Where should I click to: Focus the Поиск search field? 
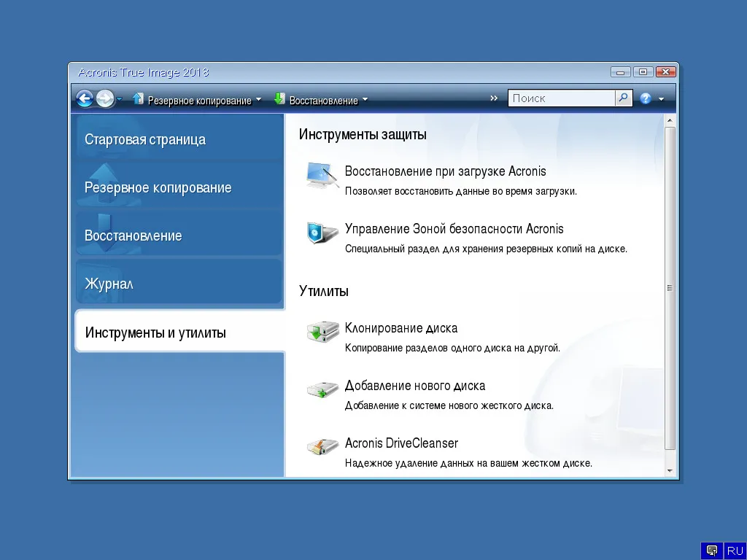[562, 98]
